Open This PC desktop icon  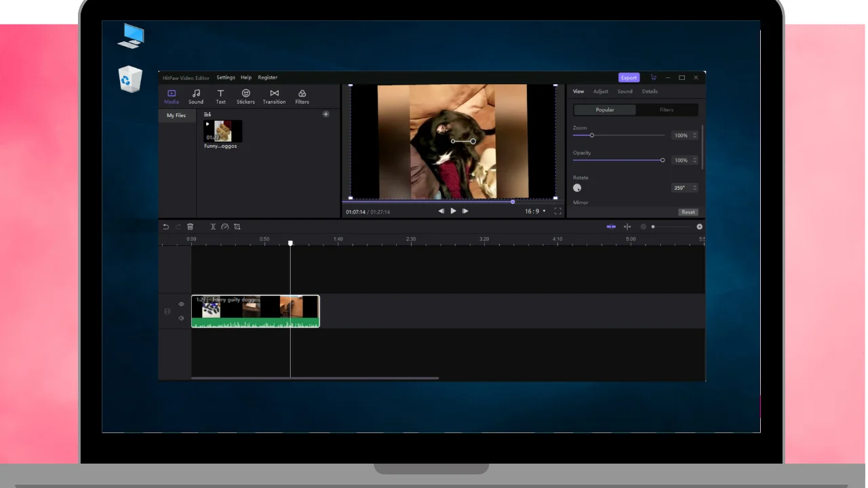pyautogui.click(x=130, y=36)
